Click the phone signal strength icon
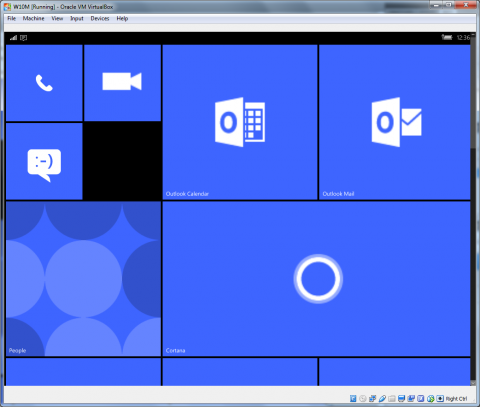Viewport: 480px width, 407px height. (13, 38)
